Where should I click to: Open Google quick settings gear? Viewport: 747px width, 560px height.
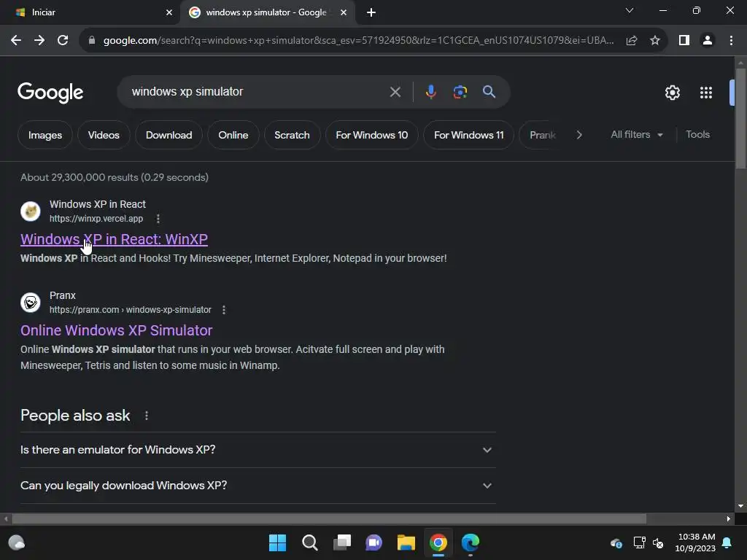(672, 93)
